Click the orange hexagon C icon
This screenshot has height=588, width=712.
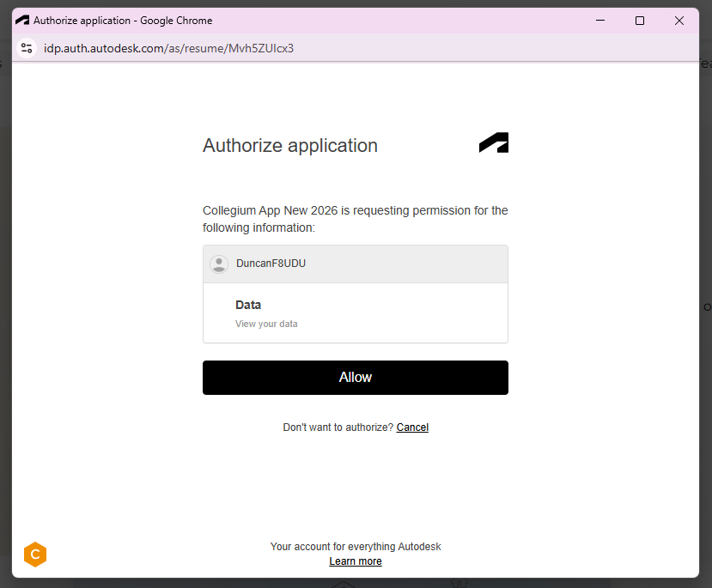coord(35,555)
